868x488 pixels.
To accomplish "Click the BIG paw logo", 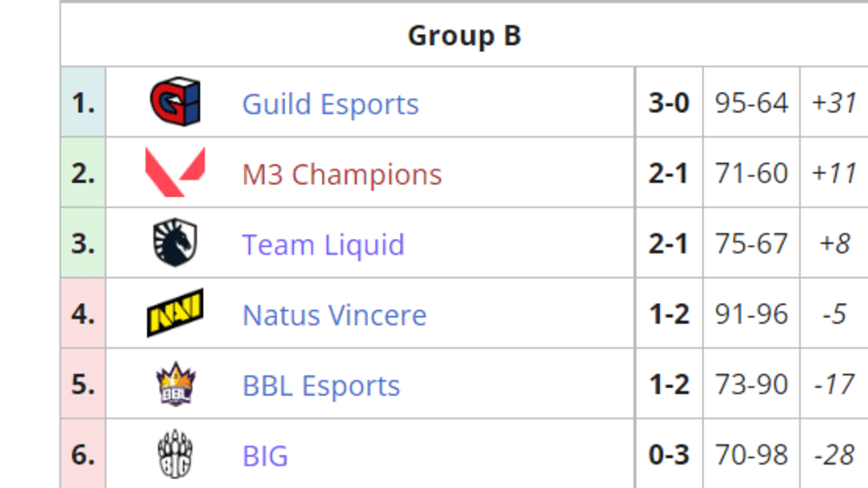I will coord(175,453).
